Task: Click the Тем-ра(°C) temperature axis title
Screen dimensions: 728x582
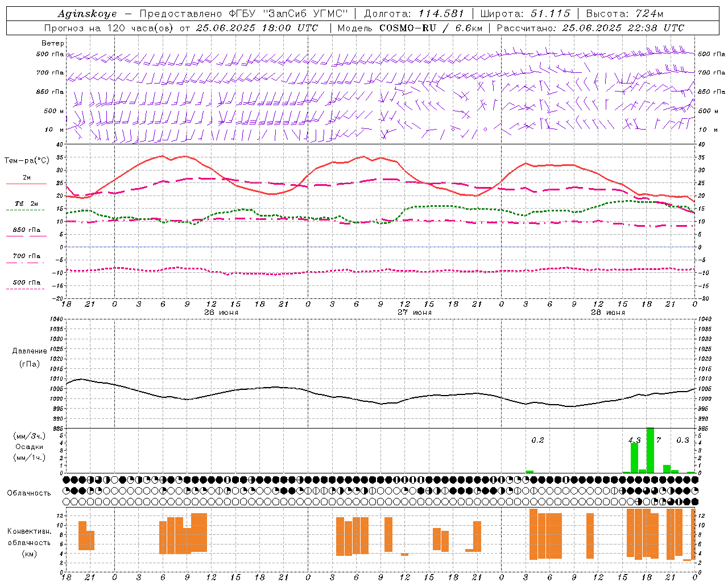Action: [x=27, y=161]
